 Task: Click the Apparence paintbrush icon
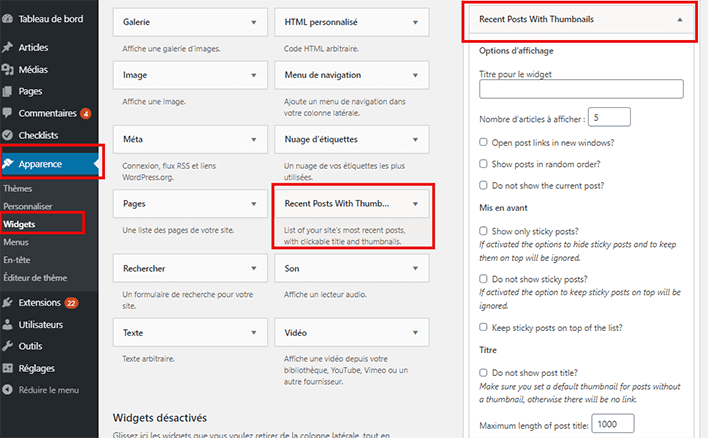pos(8,163)
